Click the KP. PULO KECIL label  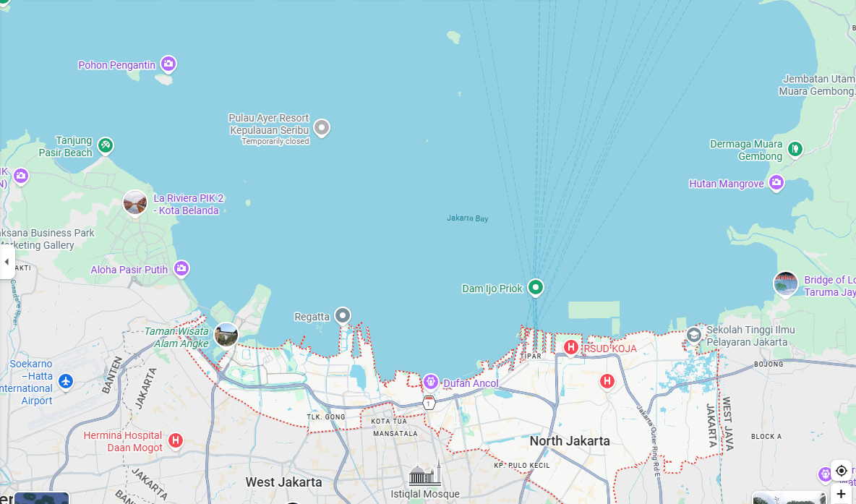coord(522,466)
